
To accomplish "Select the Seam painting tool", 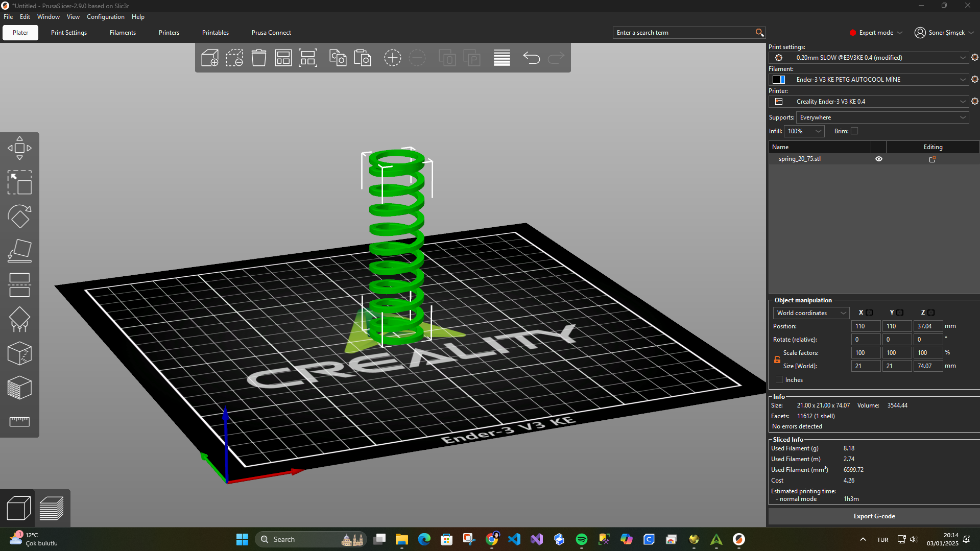I will click(19, 353).
